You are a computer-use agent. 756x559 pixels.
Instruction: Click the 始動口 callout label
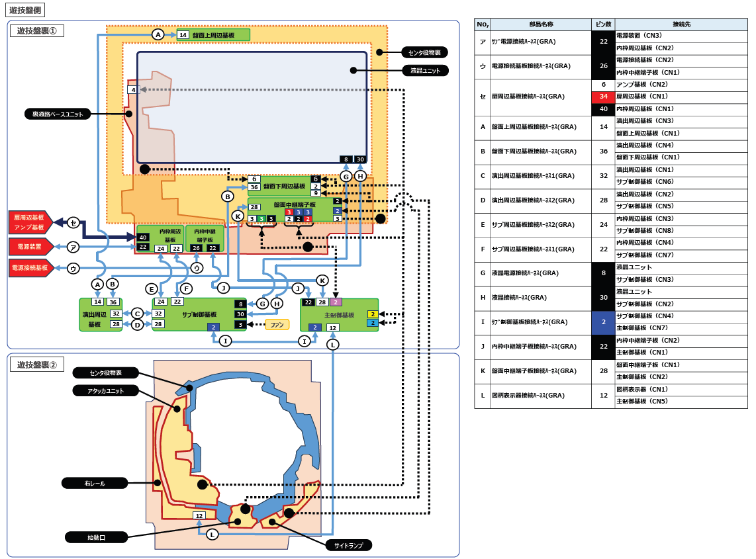tap(97, 537)
